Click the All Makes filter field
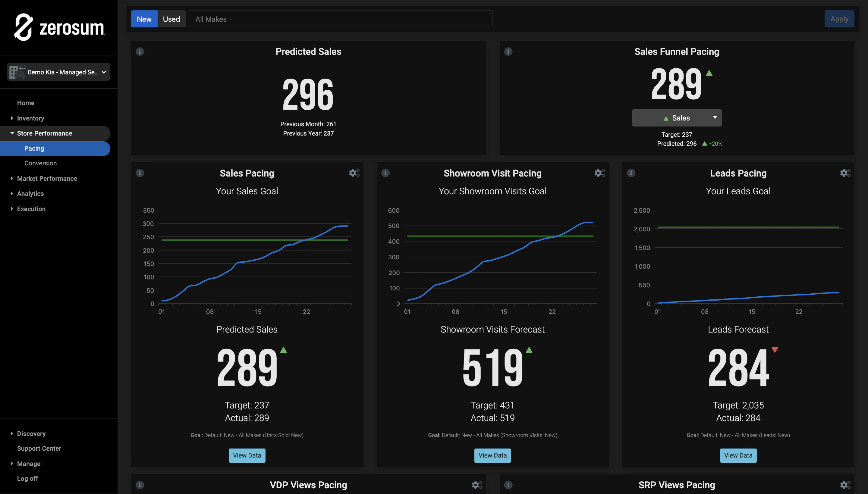 coord(341,19)
